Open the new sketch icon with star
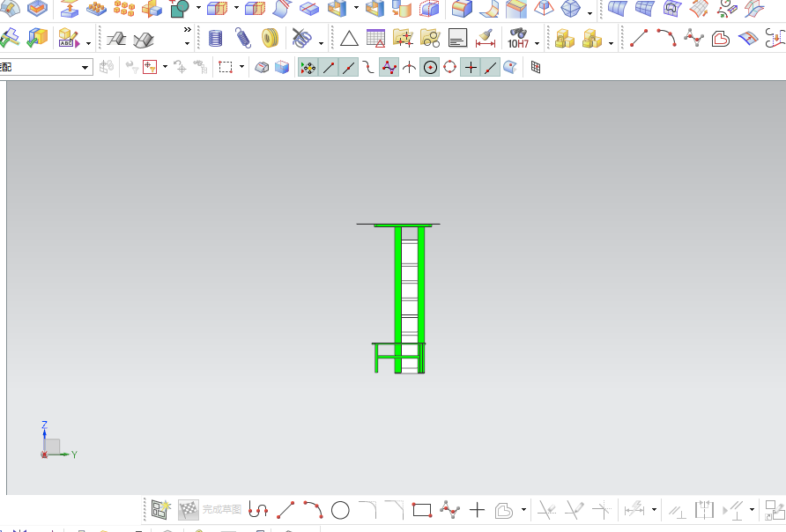Screen dimensions: 786x532 pos(161,510)
